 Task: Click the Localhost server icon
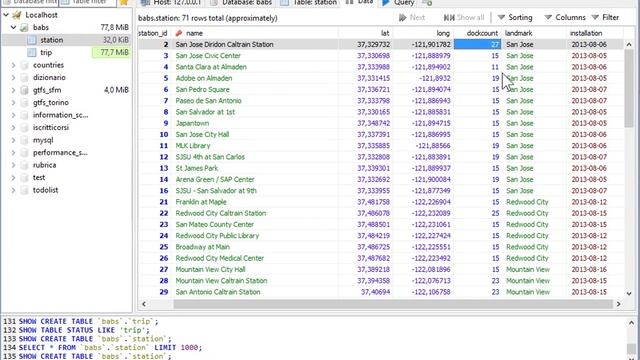tap(17, 15)
